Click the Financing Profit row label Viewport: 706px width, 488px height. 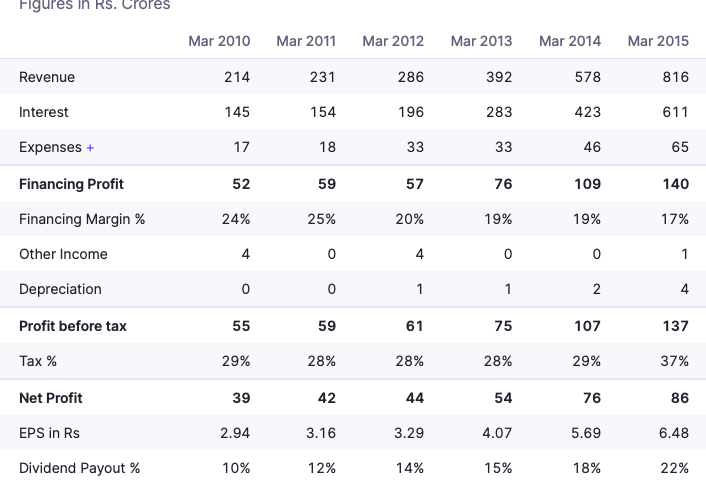(x=71, y=184)
